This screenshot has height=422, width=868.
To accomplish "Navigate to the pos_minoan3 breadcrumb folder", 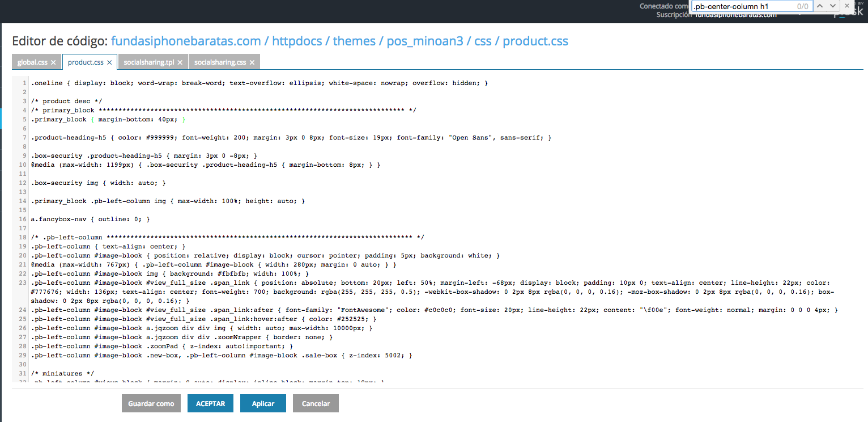I will point(425,41).
